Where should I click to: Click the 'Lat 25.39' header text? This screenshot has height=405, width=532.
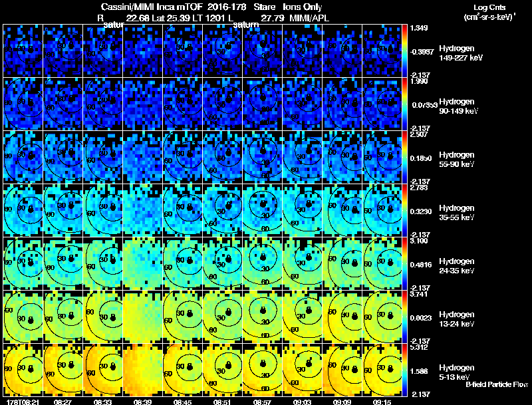(172, 18)
